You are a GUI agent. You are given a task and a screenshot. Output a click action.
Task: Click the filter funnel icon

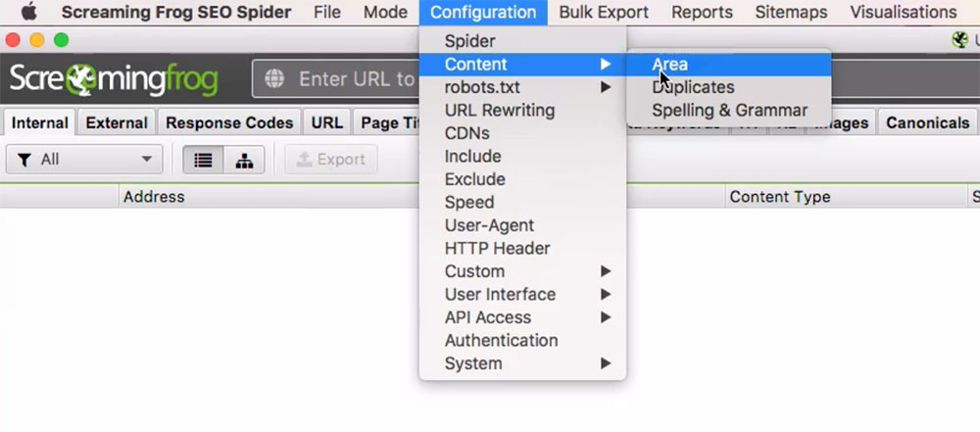(x=24, y=160)
